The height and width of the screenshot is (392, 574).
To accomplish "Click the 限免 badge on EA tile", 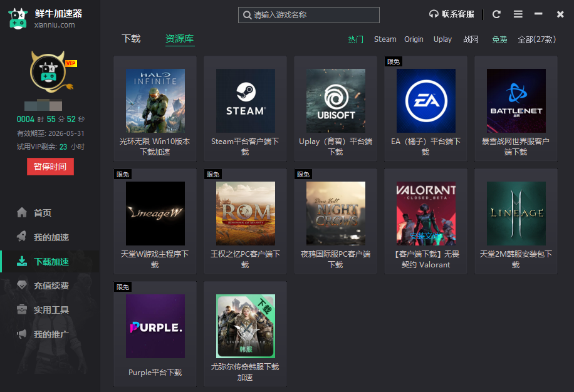I will pos(394,62).
